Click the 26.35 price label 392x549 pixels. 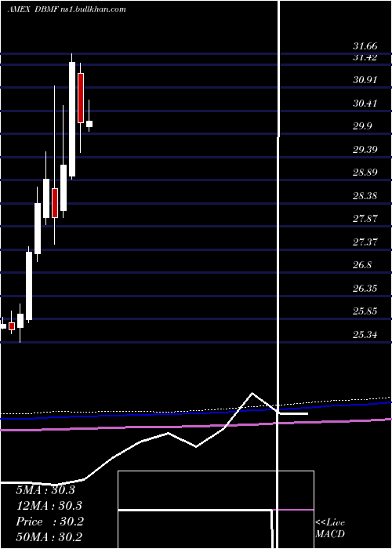tap(365, 289)
